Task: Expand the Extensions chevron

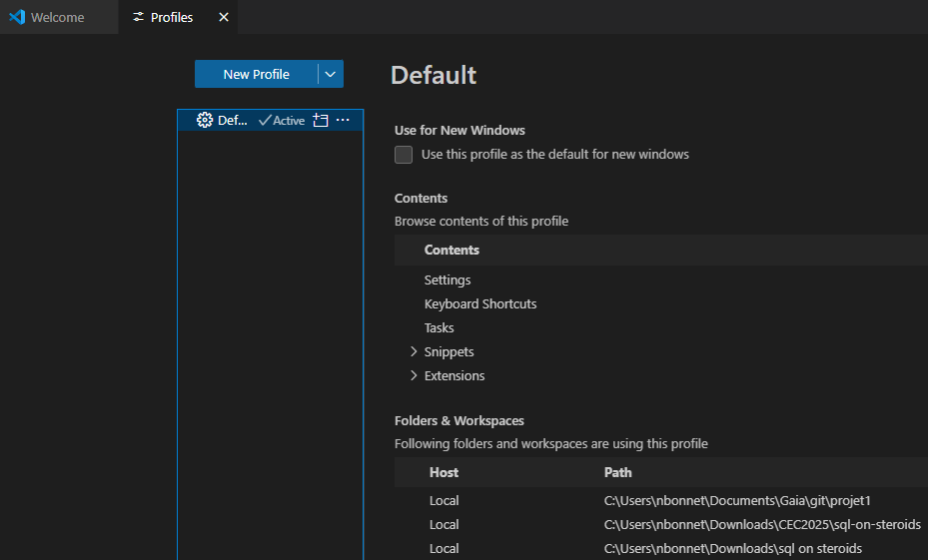Action: (x=414, y=375)
